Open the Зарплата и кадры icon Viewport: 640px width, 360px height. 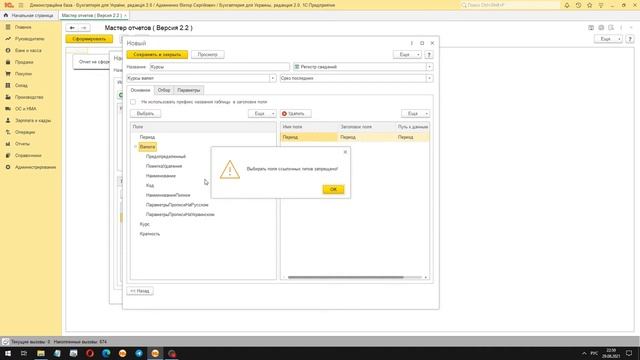point(8,120)
